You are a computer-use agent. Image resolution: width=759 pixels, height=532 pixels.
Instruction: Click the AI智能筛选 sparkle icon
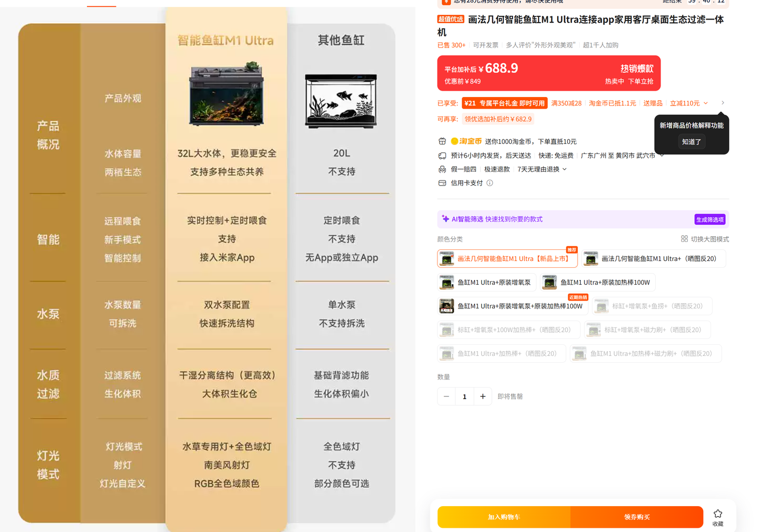(x=445, y=219)
